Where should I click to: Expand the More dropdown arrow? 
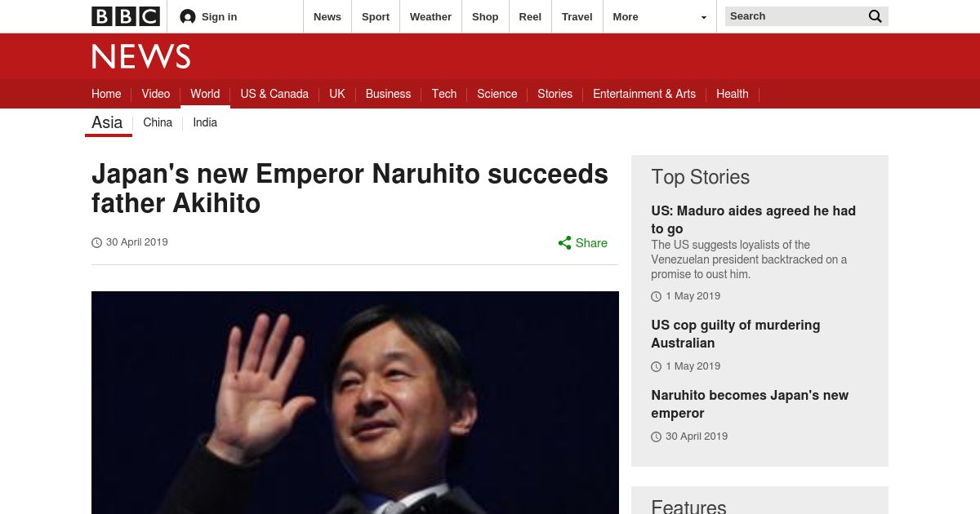[704, 17]
